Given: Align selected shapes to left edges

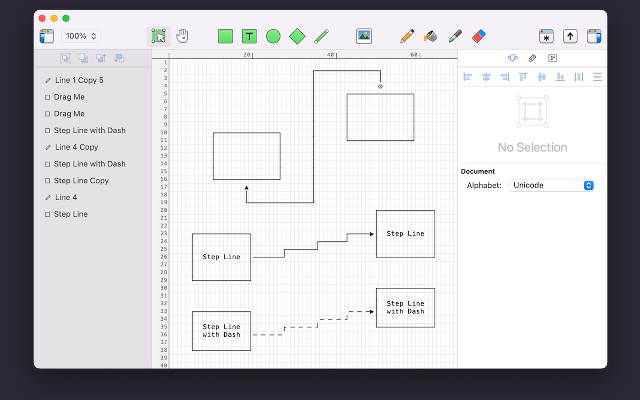Looking at the screenshot, I should (x=468, y=77).
